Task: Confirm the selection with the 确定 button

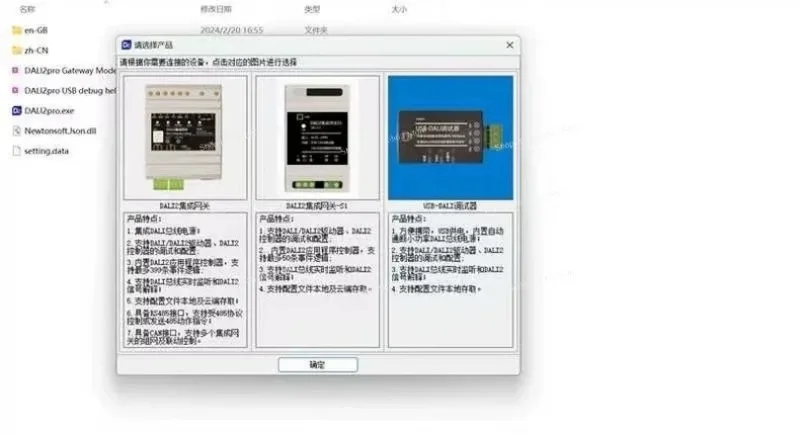Action: pos(317,365)
